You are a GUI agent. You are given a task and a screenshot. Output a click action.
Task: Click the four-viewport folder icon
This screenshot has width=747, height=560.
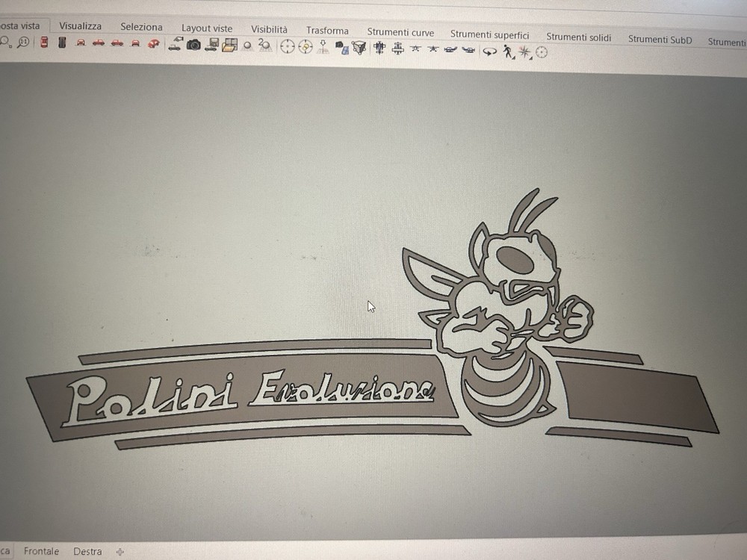229,46
